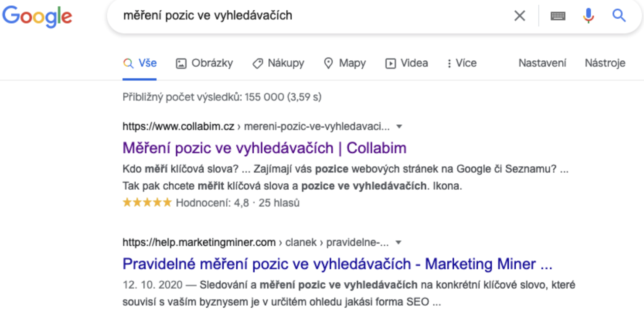Screen dimensions: 644x313
Task: Click the five-star rating on Collabim result
Action: pyautogui.click(x=147, y=202)
